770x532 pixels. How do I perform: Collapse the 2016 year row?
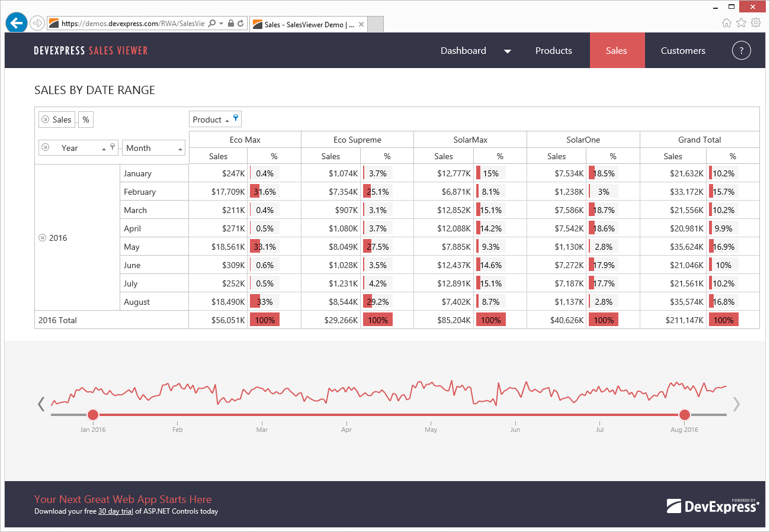click(x=42, y=238)
